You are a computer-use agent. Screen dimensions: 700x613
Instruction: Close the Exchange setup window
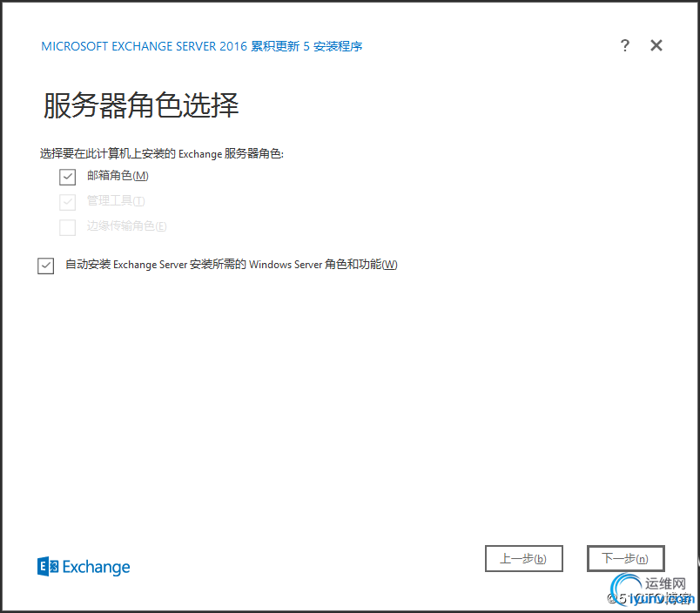point(656,45)
